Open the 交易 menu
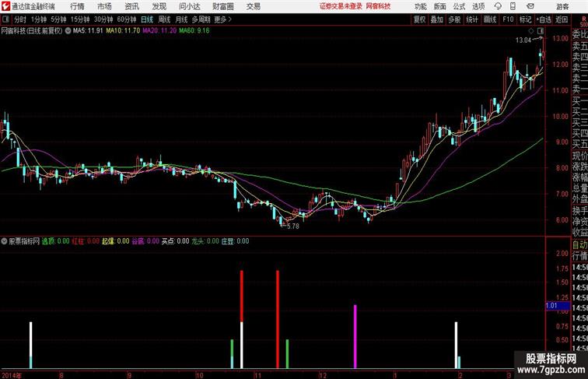This screenshot has height=379, width=588. (x=253, y=6)
